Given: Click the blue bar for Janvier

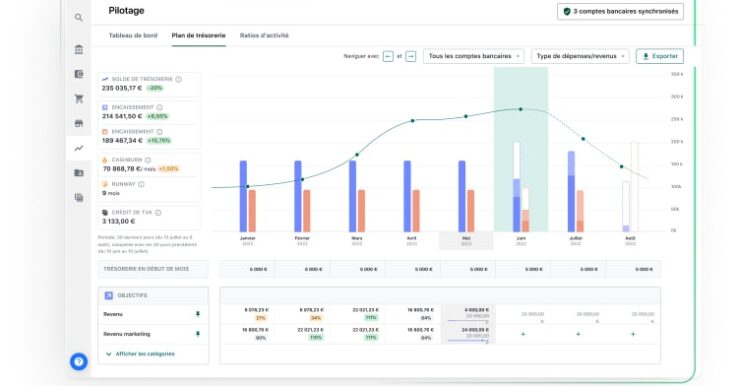Looking at the screenshot, I should tap(243, 196).
